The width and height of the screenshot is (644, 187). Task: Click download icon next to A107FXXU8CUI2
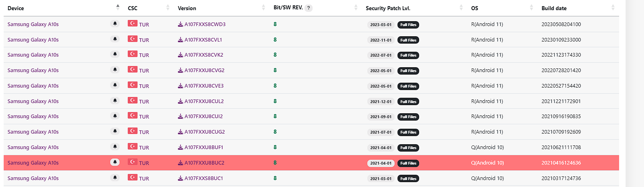coord(180,117)
